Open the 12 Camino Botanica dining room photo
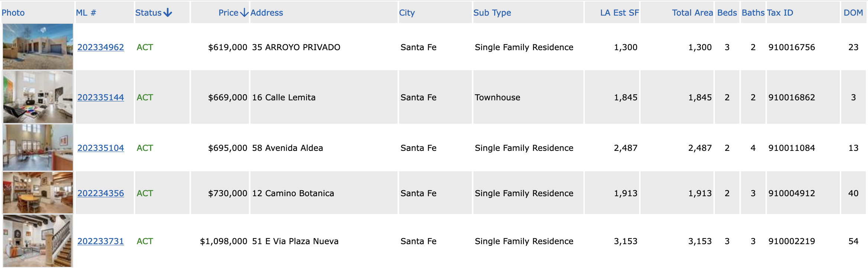The image size is (868, 272). coord(38,192)
